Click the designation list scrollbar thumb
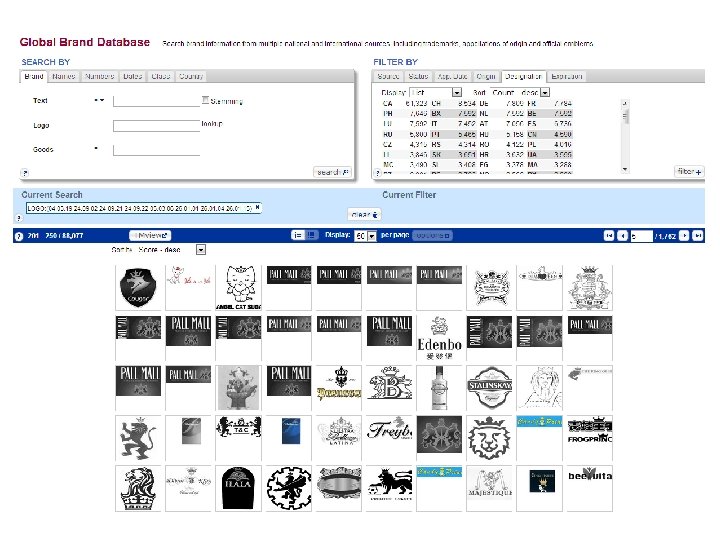This screenshot has height=540, width=720. tap(624, 116)
